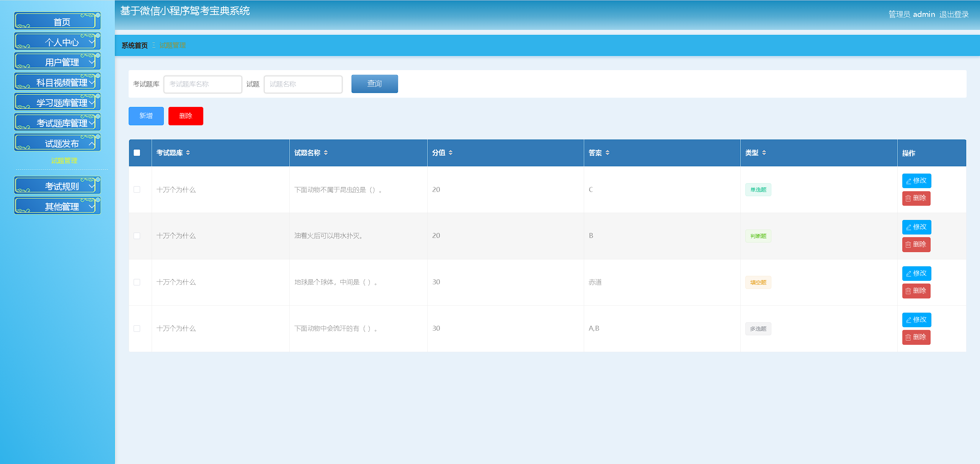Sort table by 试题名称 column
Image resolution: width=980 pixels, height=464 pixels.
[x=326, y=153]
